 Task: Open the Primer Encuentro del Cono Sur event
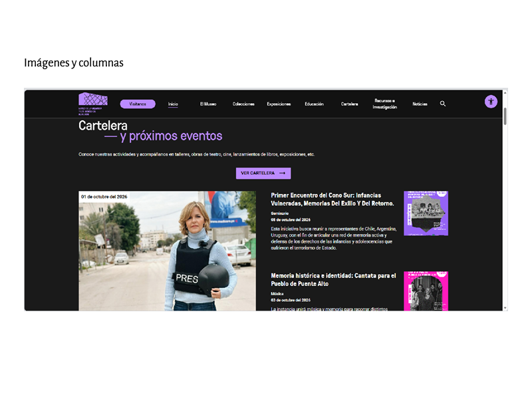coord(332,199)
